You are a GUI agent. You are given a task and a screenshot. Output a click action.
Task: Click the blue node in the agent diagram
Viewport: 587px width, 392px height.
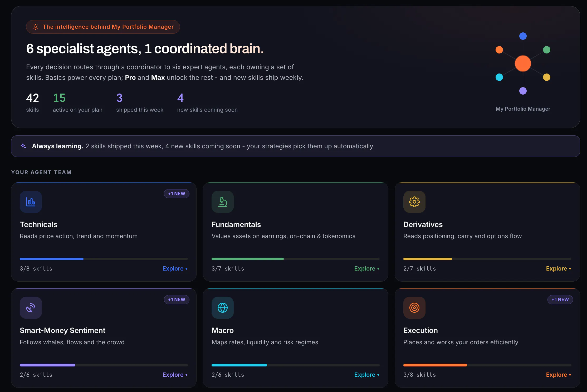pos(523,36)
